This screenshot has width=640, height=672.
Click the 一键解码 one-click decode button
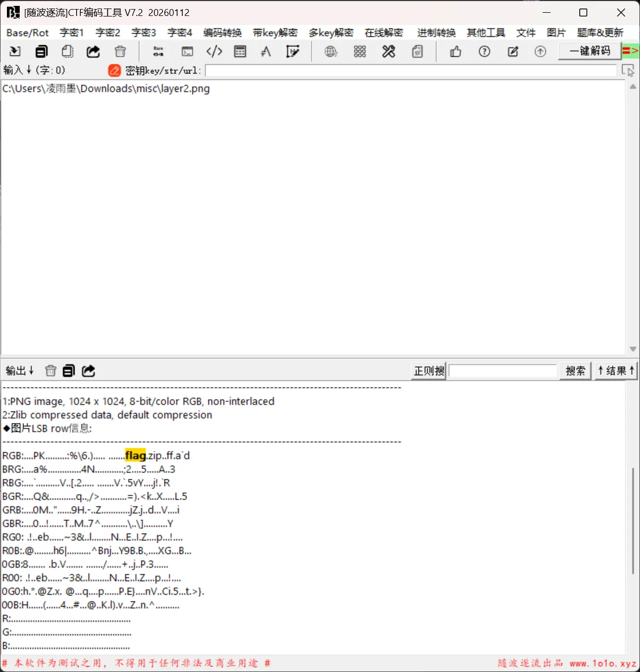(x=590, y=51)
